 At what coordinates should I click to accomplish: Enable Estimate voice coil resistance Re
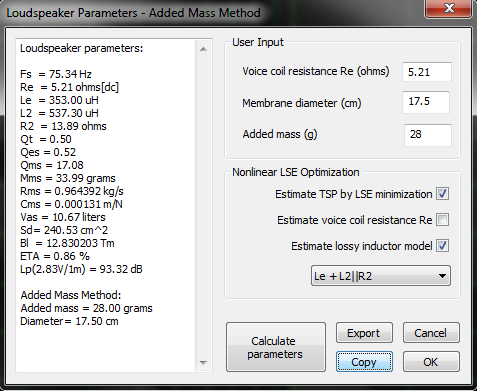tap(442, 220)
